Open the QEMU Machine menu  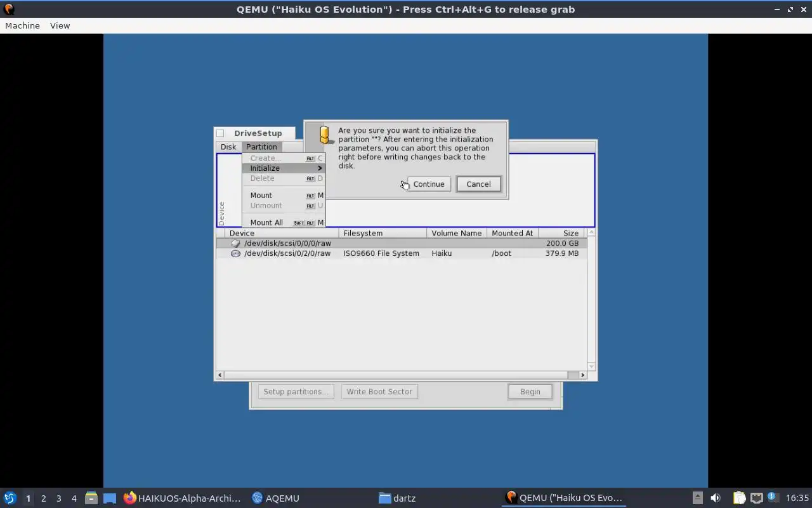(x=22, y=25)
